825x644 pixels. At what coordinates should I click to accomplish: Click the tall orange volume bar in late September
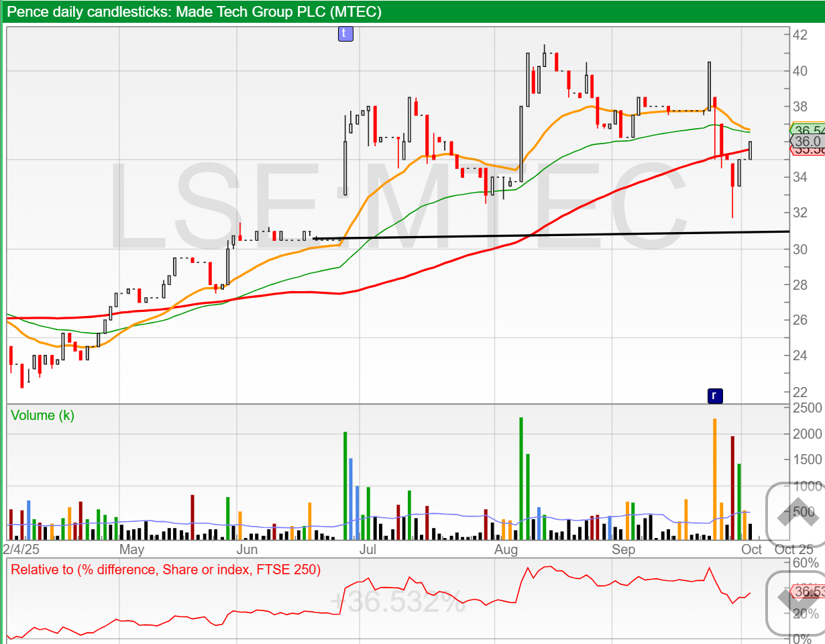715,479
